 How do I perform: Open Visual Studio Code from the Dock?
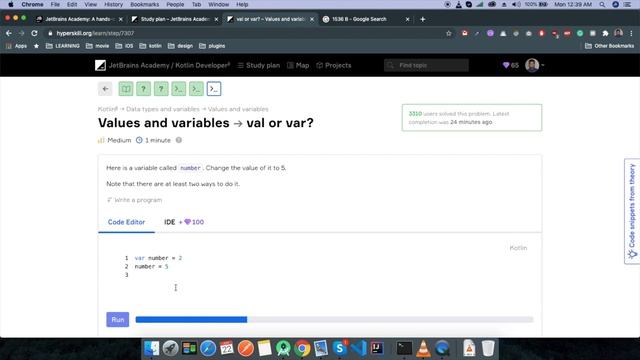(x=359, y=349)
